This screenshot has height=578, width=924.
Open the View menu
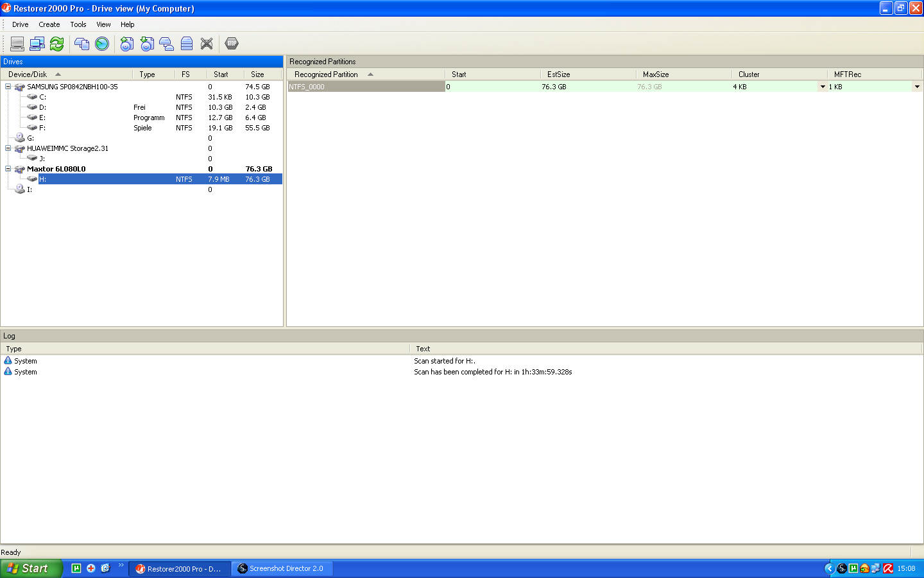(103, 24)
